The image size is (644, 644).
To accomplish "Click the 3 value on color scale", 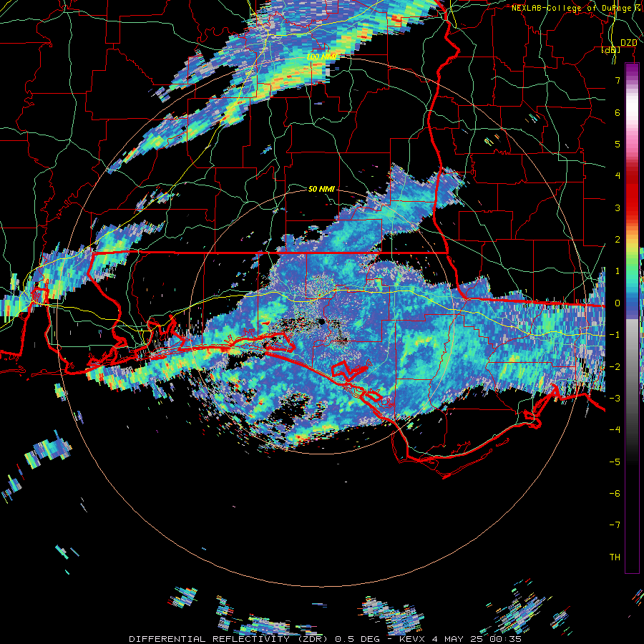I will [x=618, y=208].
